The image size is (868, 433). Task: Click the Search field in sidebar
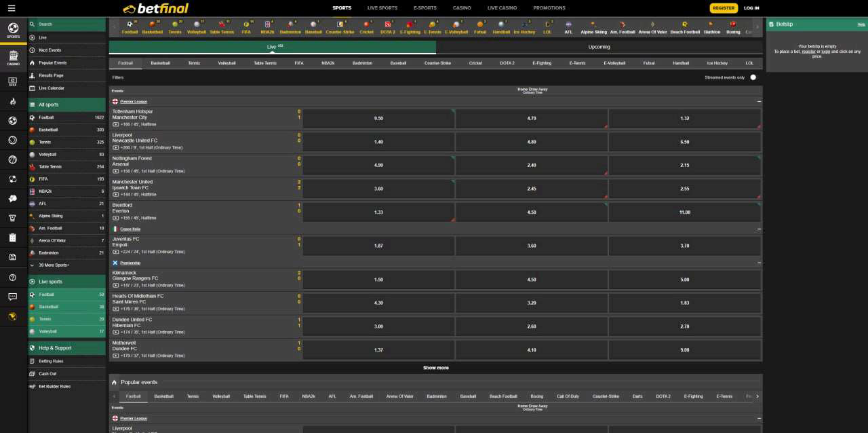[x=66, y=24]
